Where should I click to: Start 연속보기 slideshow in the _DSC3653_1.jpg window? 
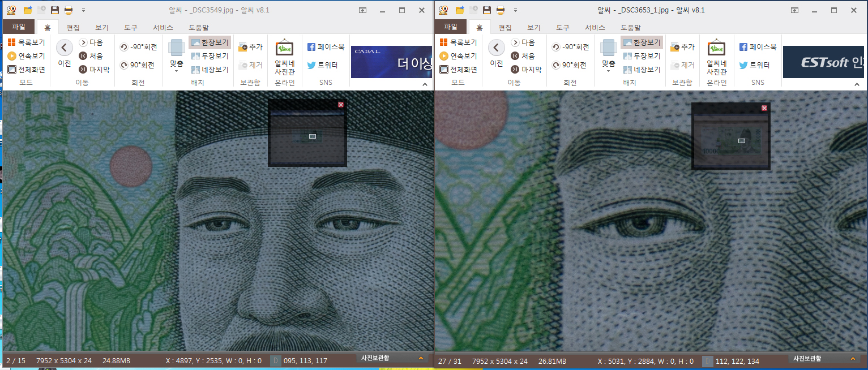(458, 56)
